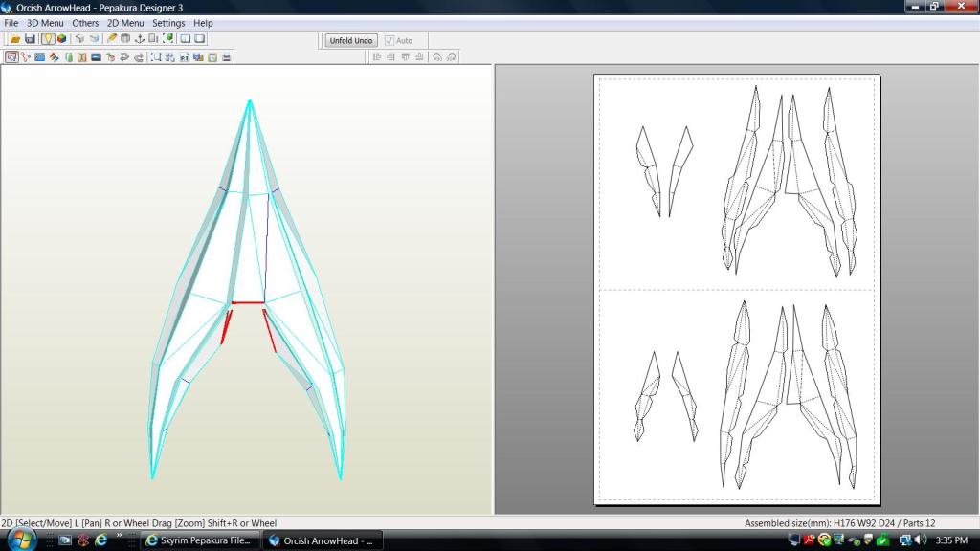Toggle the light bulb lighting icon
The height and width of the screenshot is (551, 980).
[48, 38]
